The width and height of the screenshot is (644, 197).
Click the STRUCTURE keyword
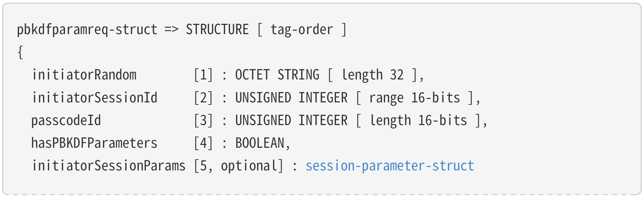tap(217, 30)
